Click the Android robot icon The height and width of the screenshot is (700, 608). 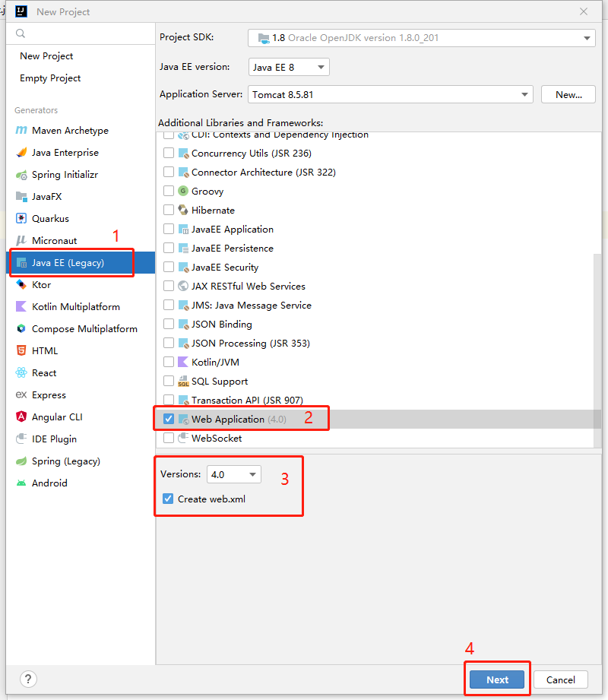tap(21, 483)
